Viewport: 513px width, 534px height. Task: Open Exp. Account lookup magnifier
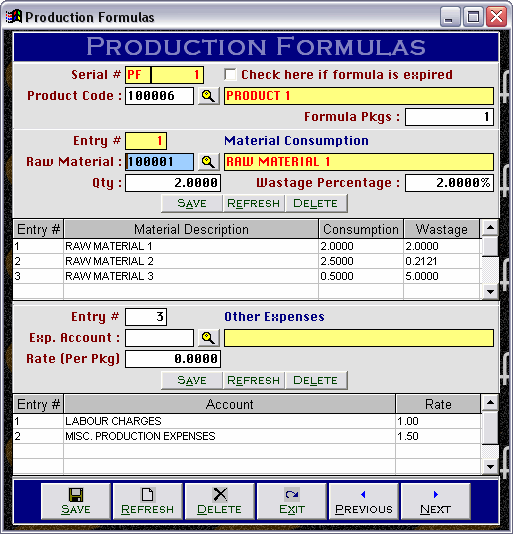pyautogui.click(x=208, y=338)
